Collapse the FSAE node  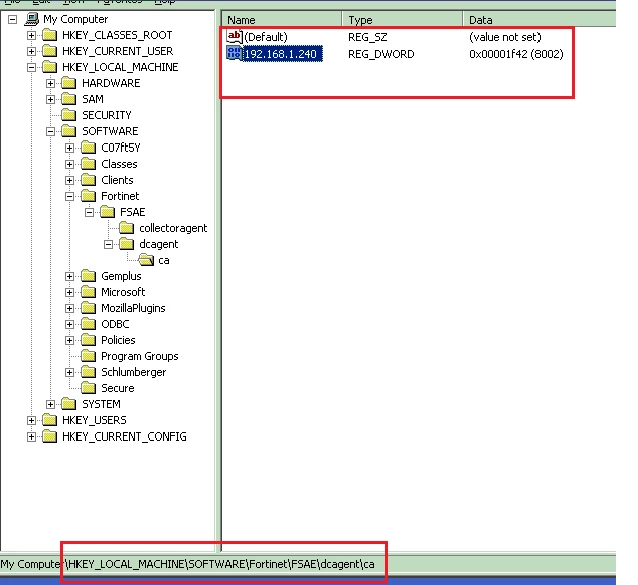89,212
